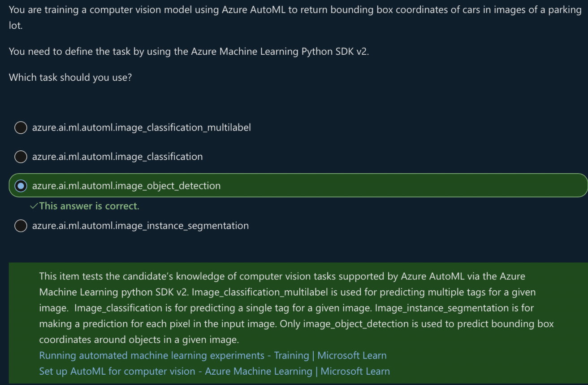Choose the image_classification radio button
The width and height of the screenshot is (588, 385).
point(21,157)
